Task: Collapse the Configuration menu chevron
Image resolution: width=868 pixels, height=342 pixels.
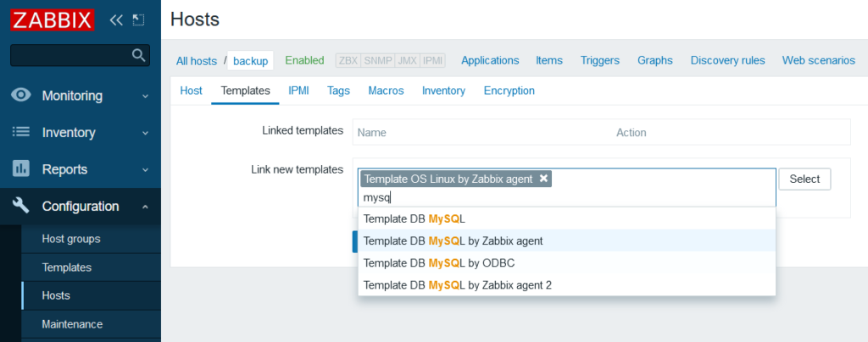Action: pos(145,207)
